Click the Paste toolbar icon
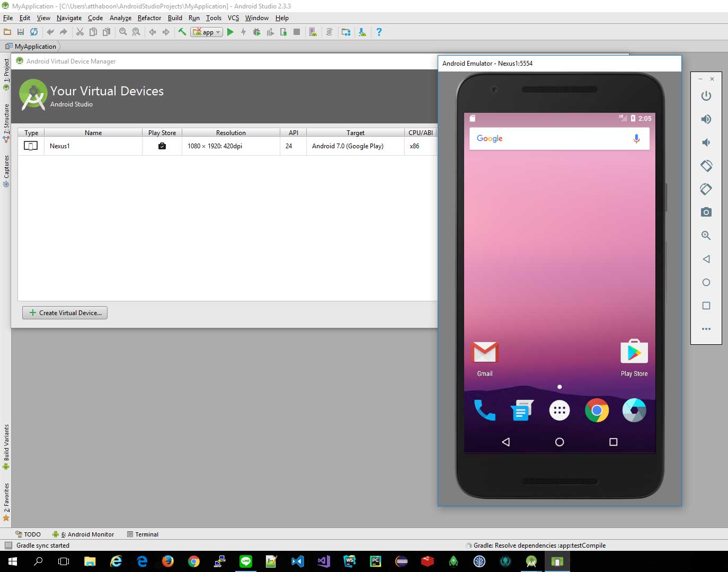 106,32
